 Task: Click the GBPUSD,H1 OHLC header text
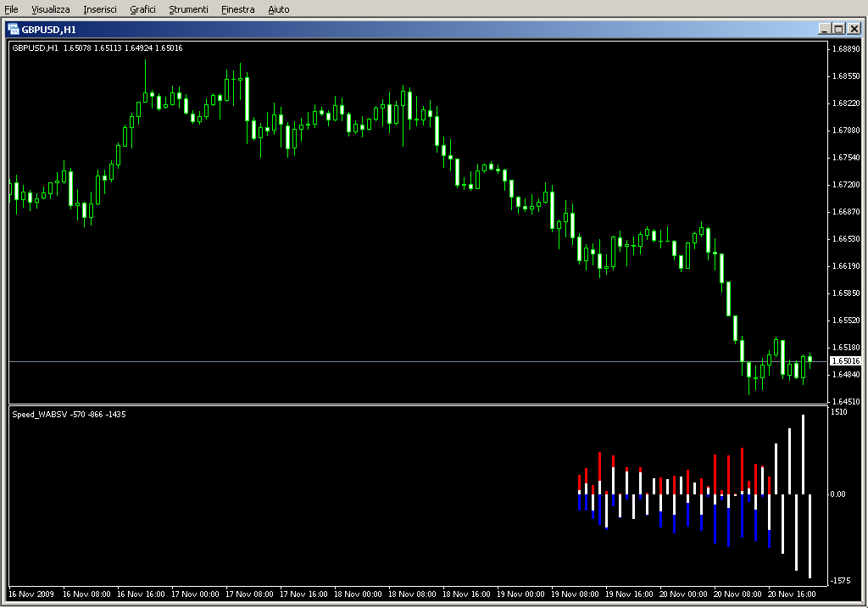pyautogui.click(x=97, y=48)
